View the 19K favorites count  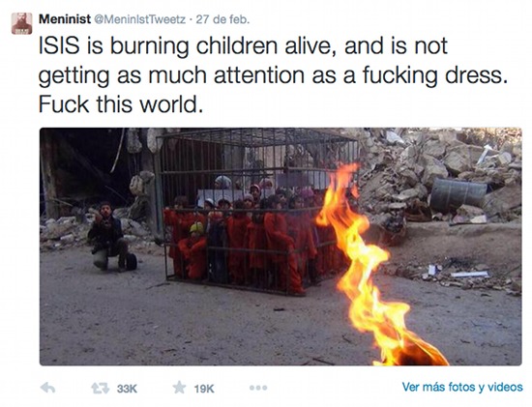click(204, 389)
